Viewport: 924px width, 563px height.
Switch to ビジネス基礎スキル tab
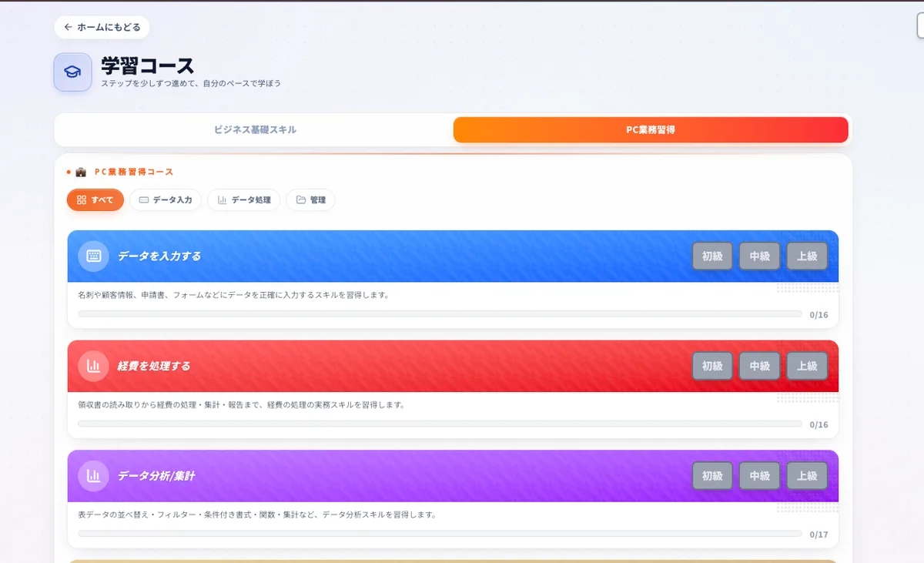tap(255, 130)
